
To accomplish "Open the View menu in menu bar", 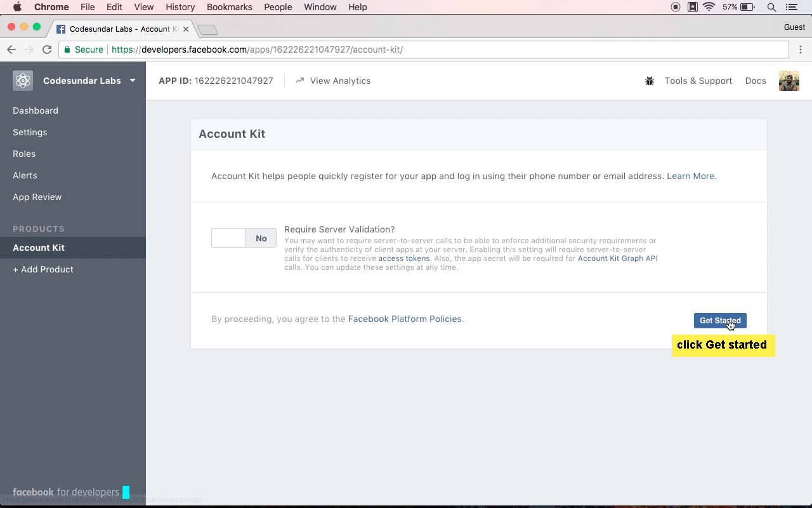I will click(144, 7).
